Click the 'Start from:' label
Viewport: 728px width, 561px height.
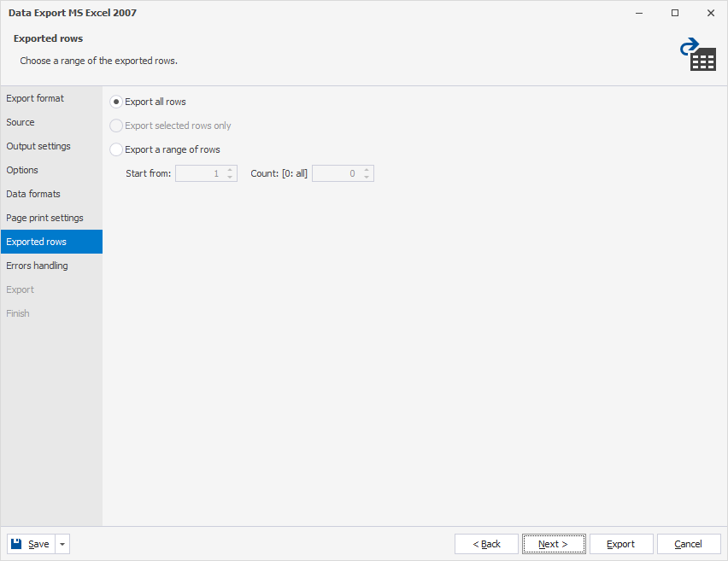pyautogui.click(x=148, y=173)
